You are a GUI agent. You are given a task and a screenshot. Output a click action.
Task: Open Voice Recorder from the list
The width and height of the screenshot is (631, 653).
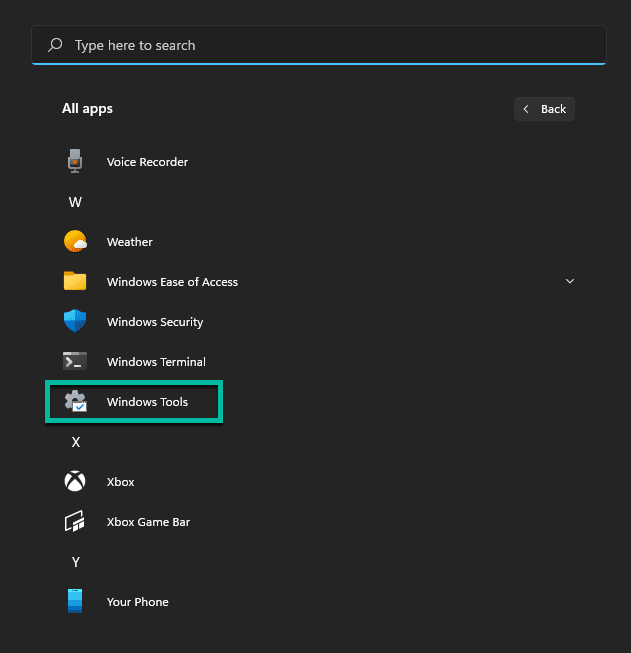click(147, 162)
